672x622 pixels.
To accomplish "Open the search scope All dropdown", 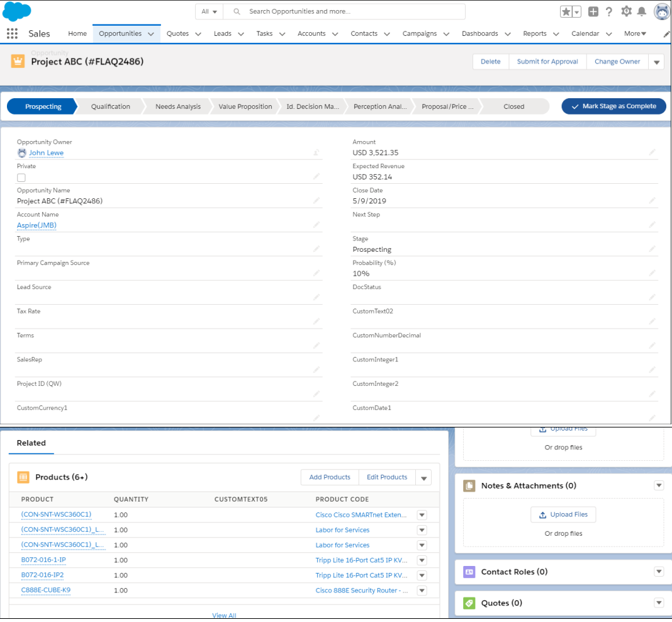I will click(x=210, y=11).
